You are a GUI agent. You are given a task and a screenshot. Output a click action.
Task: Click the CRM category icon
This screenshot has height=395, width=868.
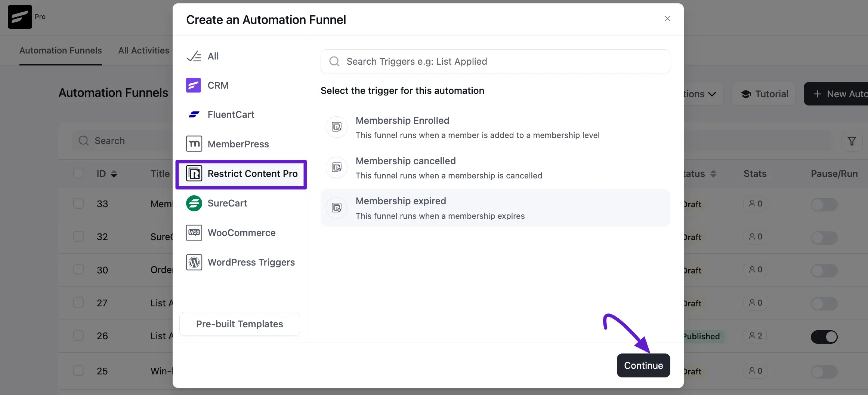click(x=194, y=85)
